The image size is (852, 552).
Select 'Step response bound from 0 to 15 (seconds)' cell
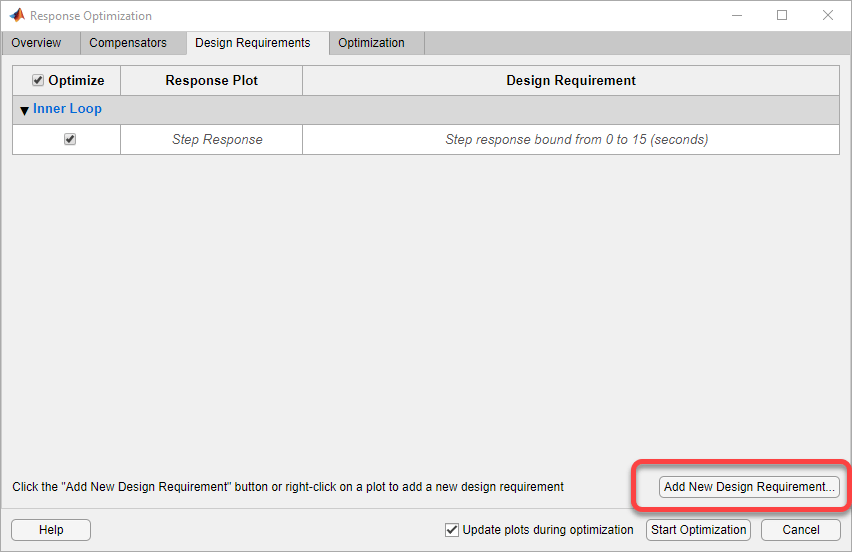[x=571, y=140]
